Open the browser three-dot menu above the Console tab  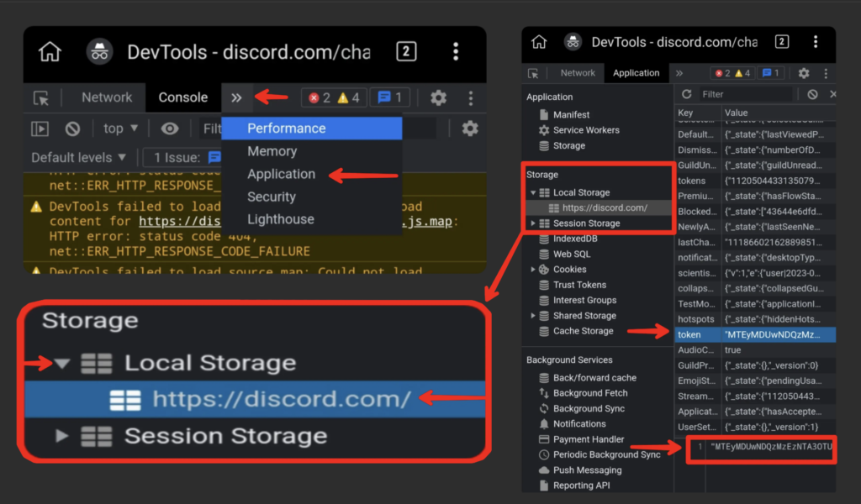(456, 51)
